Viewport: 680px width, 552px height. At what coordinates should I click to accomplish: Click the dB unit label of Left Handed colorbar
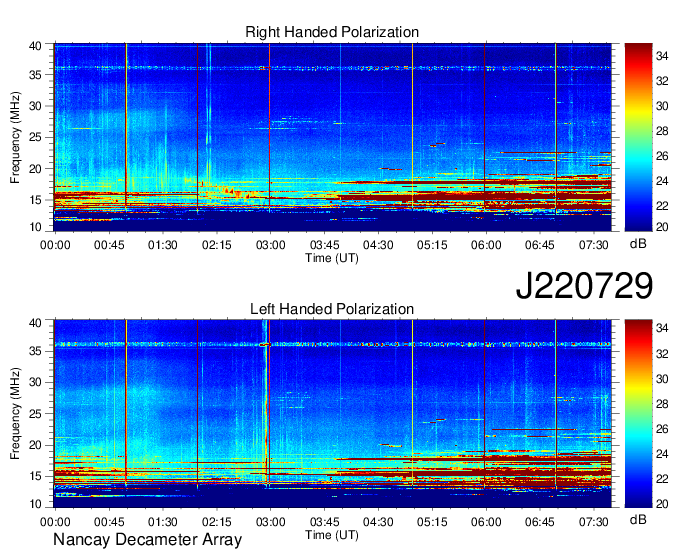[x=638, y=519]
